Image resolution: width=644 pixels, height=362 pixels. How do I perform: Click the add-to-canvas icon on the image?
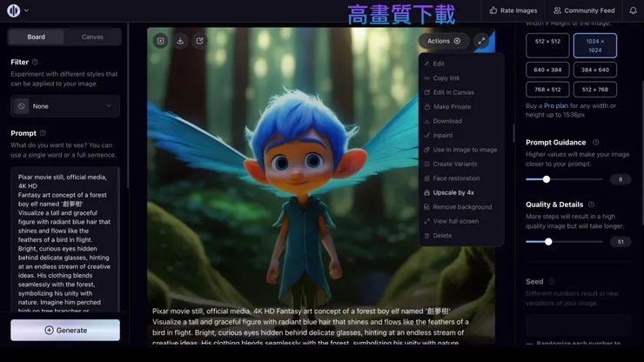pos(161,41)
